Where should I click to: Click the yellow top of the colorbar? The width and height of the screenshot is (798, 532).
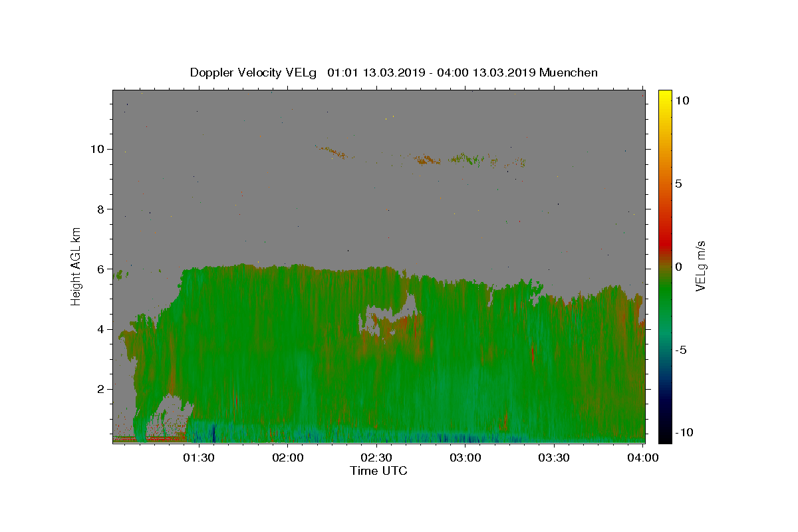tap(665, 95)
